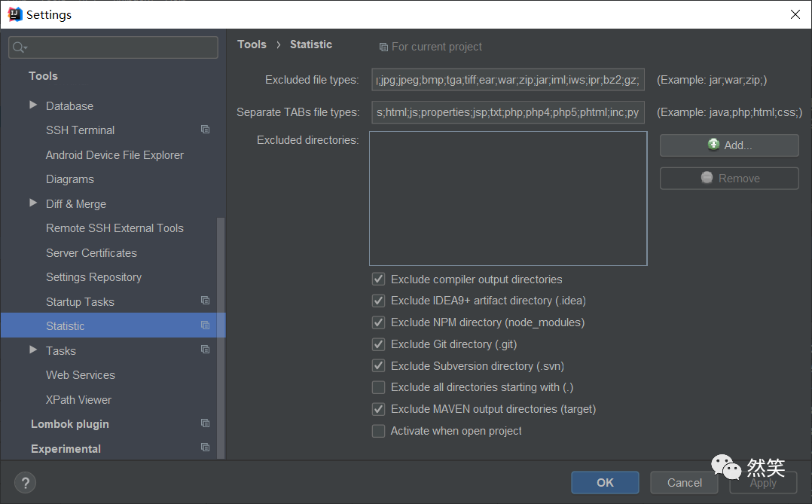Expand the Diff & Merge node
812x504 pixels.
pyautogui.click(x=33, y=203)
